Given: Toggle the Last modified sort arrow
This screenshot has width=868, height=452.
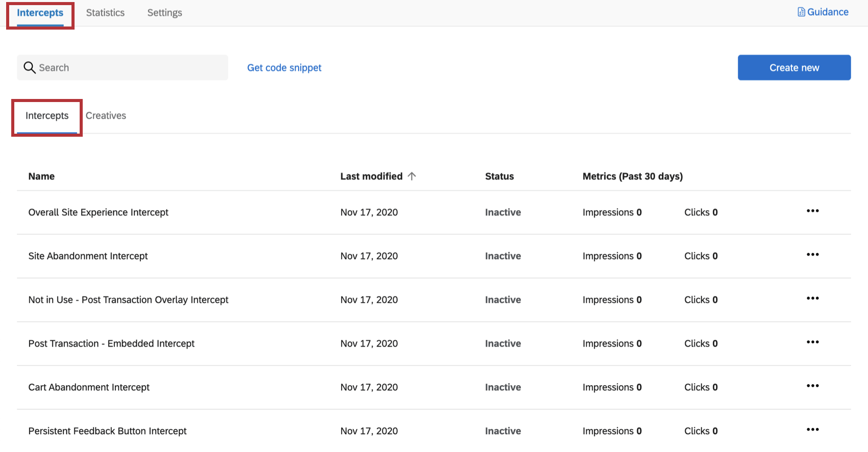Looking at the screenshot, I should tap(412, 177).
